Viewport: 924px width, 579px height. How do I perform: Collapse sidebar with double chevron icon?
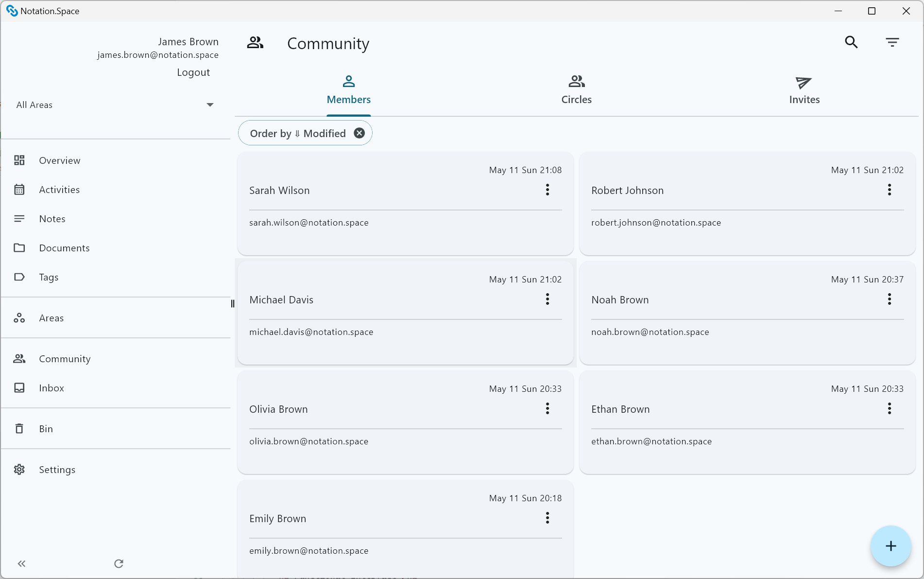pos(21,563)
